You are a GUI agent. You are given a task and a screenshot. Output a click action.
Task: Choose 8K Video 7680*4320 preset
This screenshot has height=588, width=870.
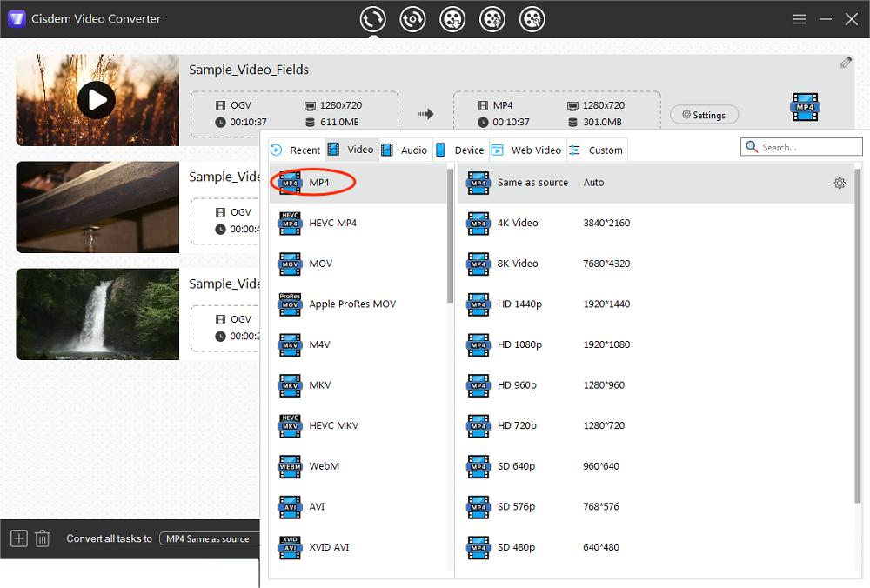click(x=656, y=264)
